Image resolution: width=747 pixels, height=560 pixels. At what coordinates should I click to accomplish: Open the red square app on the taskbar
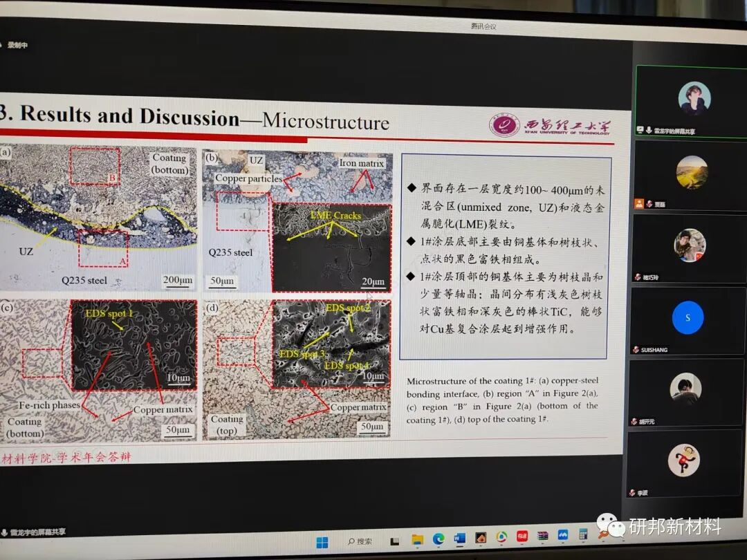pyautogui.click(x=522, y=536)
